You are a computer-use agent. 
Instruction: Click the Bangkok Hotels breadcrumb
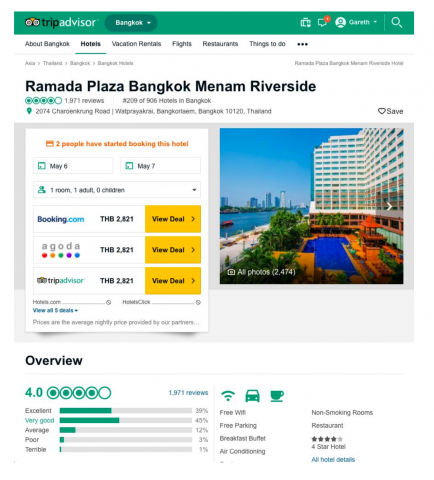[115, 63]
